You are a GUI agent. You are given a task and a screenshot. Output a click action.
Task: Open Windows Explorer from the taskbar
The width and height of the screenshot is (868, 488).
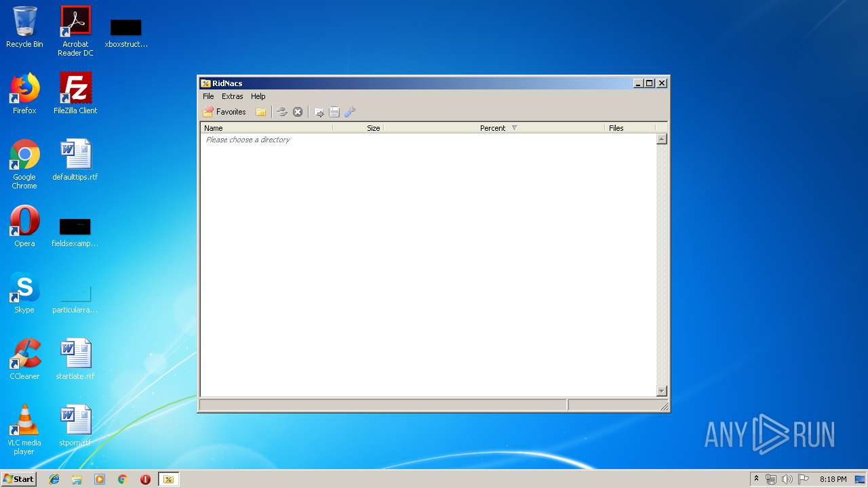77,479
